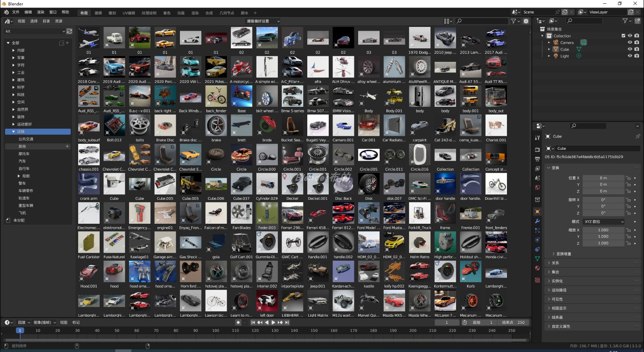Open the Scene properties tab
Image resolution: width=644 pixels, height=352 pixels.
(x=537, y=178)
